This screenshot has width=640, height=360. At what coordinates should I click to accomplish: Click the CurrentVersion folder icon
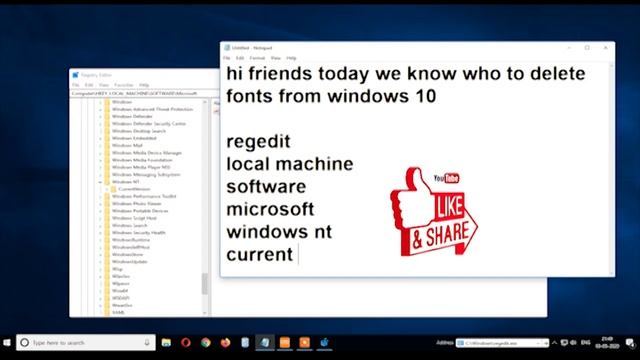point(113,189)
